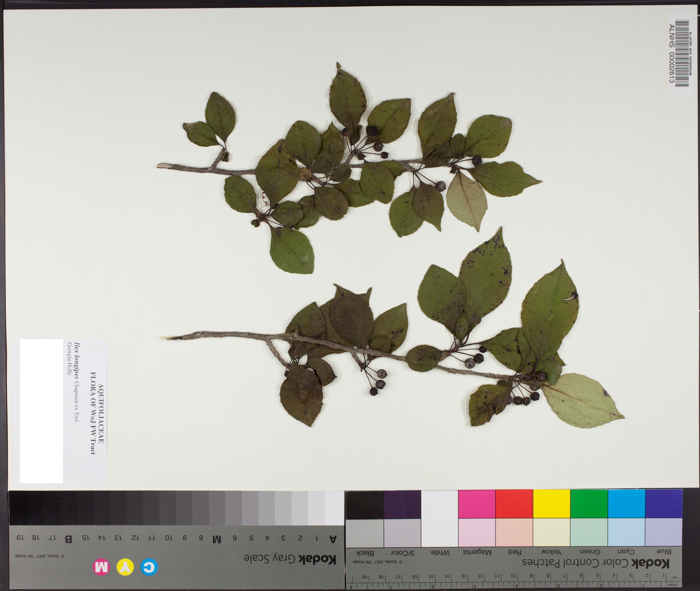The height and width of the screenshot is (591, 700).
Task: Click the ALNHS barcode label
Action: [x=680, y=53]
